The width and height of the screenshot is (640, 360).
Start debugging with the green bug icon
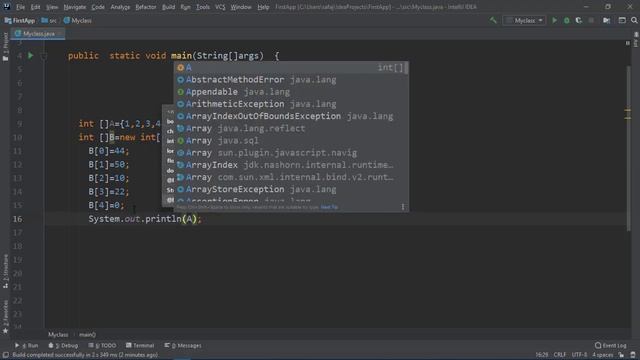pyautogui.click(x=567, y=20)
